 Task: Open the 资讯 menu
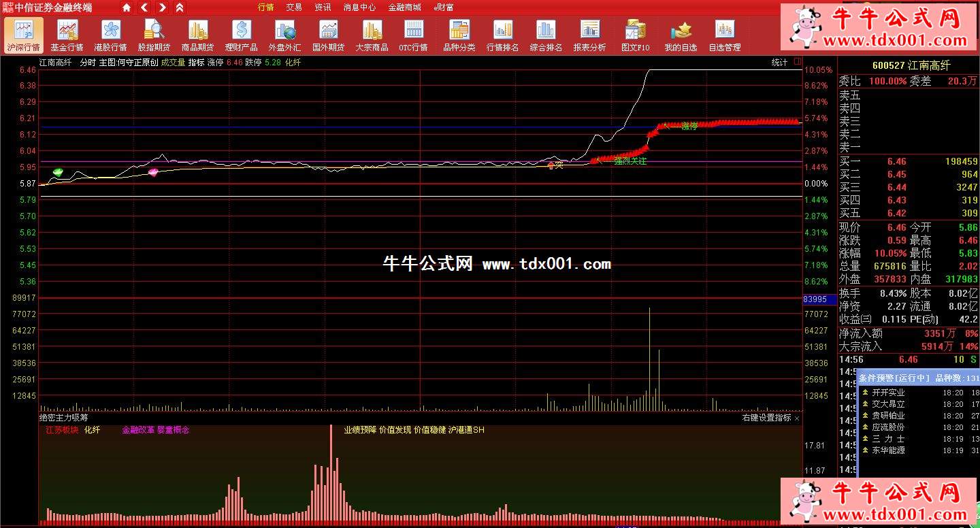[x=323, y=7]
